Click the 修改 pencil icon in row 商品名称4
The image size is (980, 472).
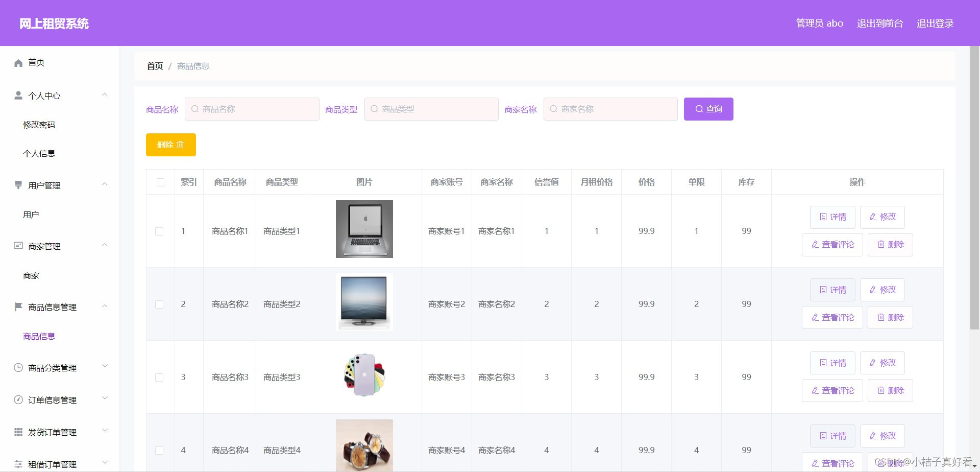tap(873, 436)
